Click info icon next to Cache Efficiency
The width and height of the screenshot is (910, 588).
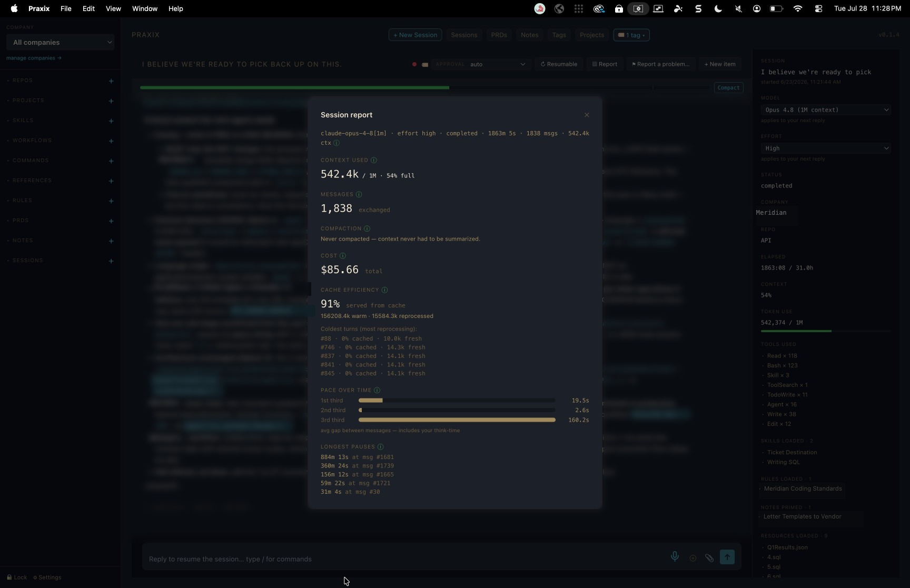click(x=384, y=290)
